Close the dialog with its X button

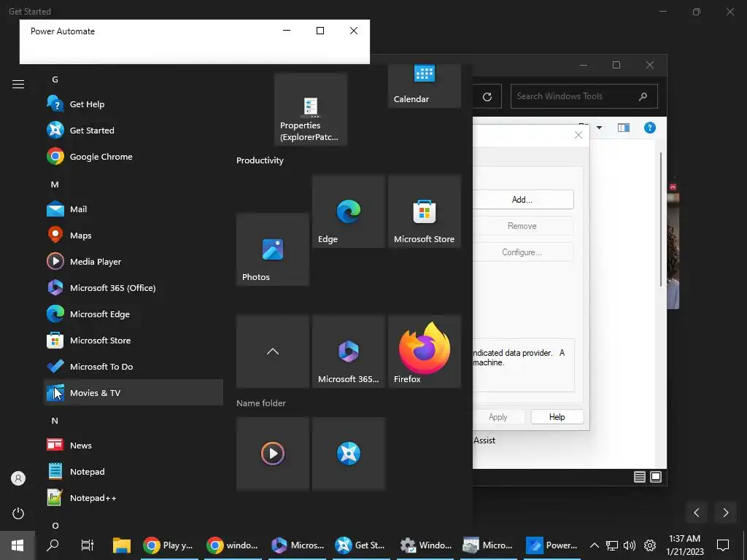coord(578,135)
